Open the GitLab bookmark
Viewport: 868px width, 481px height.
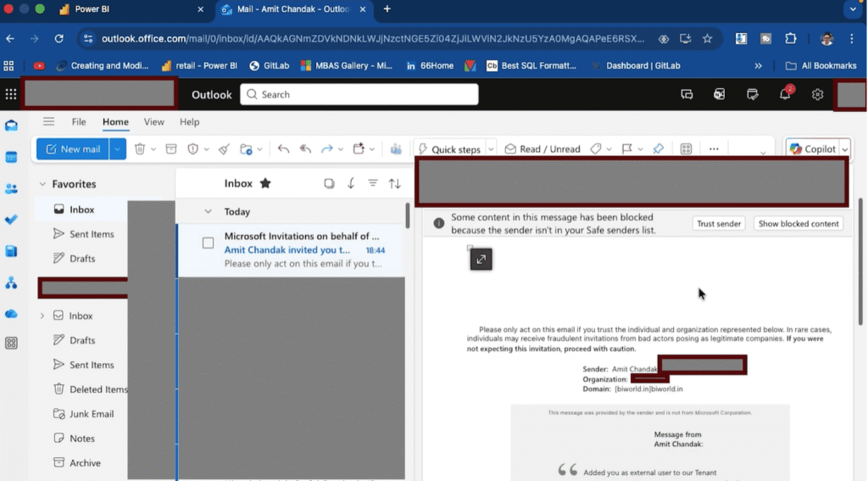point(269,65)
